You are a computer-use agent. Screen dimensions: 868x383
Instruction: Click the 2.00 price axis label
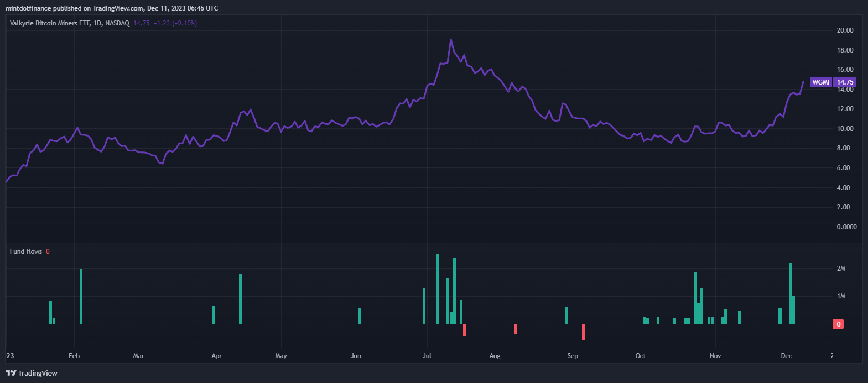(843, 207)
